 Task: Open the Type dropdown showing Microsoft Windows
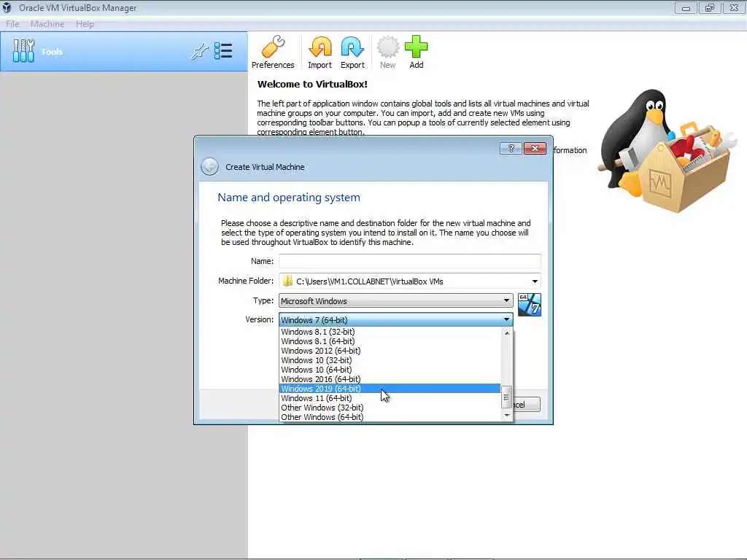(x=395, y=300)
